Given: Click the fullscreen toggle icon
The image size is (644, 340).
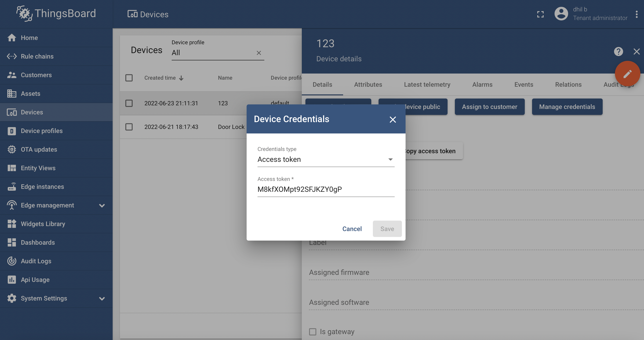Looking at the screenshot, I should [x=540, y=14].
